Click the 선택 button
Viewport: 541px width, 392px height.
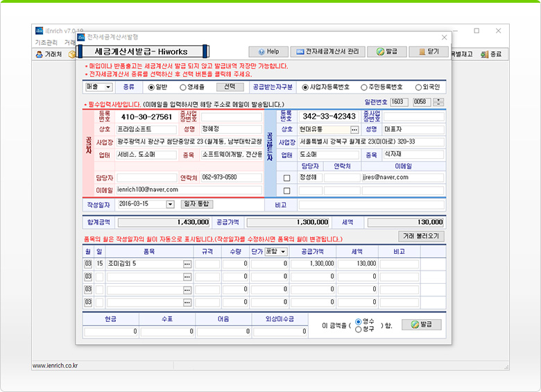click(x=230, y=87)
